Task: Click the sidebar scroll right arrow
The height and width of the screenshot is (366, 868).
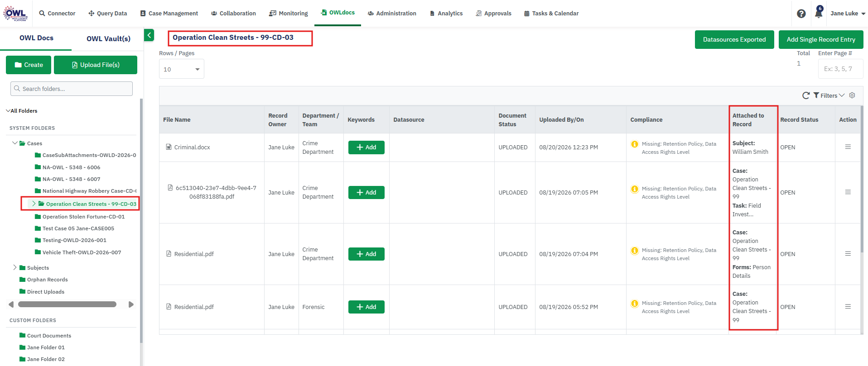Action: pyautogui.click(x=131, y=304)
